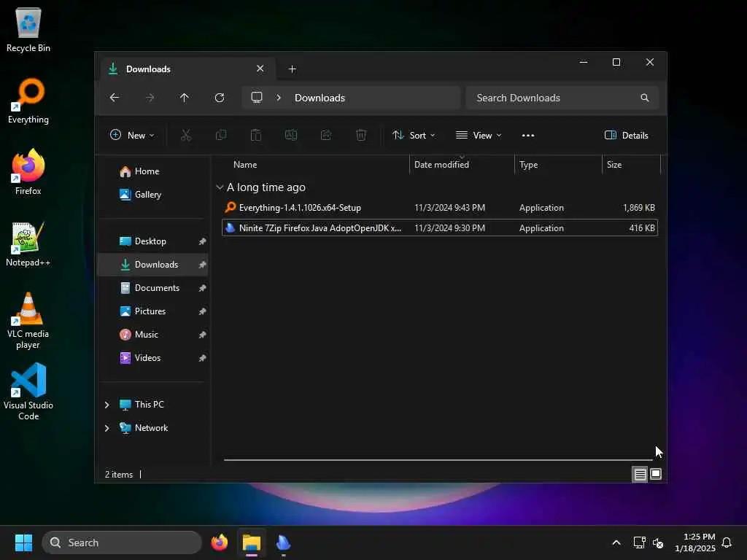This screenshot has height=560, width=747.
Task: Select the VLC media player desktop shortcut
Action: click(28, 321)
